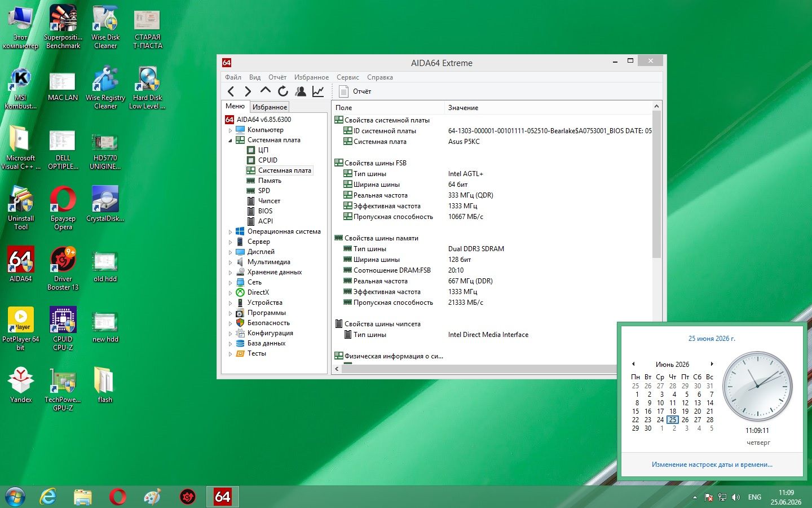Expand the Тесты tree node
This screenshot has height=508, width=812.
[x=230, y=354]
